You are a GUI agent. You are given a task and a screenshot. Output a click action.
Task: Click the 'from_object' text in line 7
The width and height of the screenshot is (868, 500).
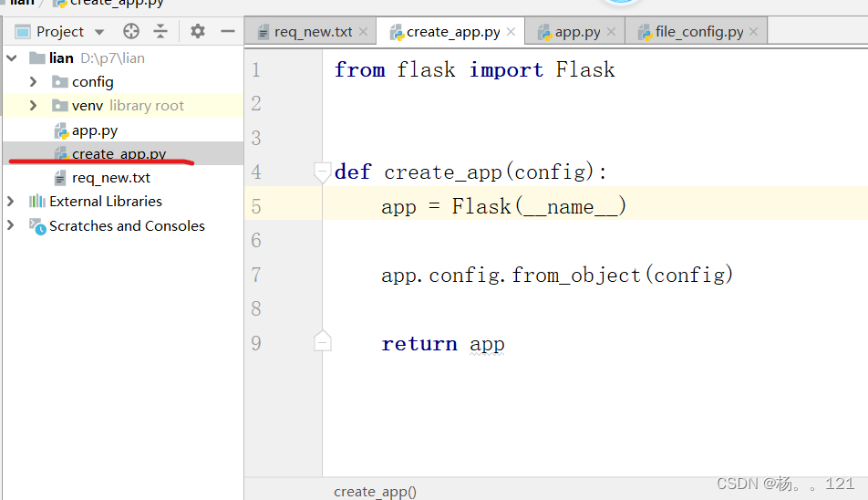tap(575, 276)
